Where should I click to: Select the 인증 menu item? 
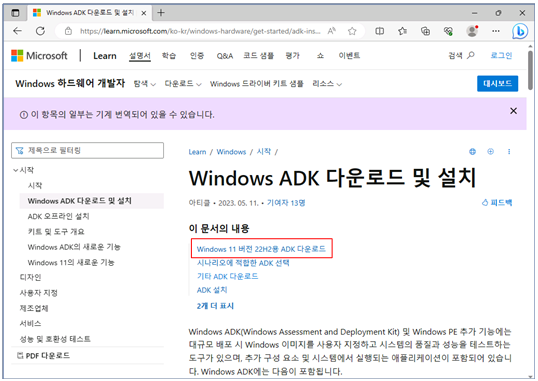click(197, 56)
